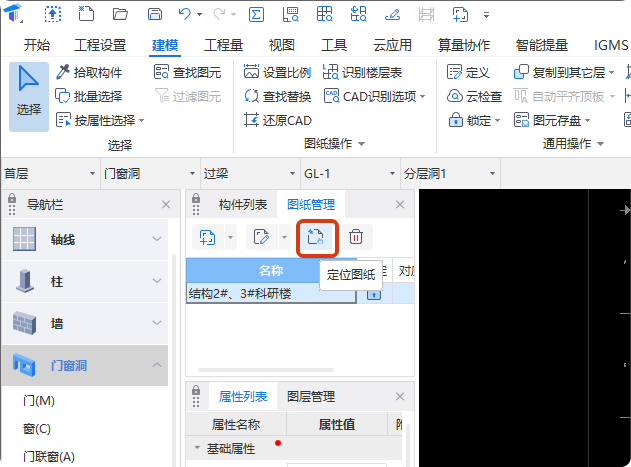Click 拾取构件 eyedropper tool
631x467 pixels.
coord(89,72)
